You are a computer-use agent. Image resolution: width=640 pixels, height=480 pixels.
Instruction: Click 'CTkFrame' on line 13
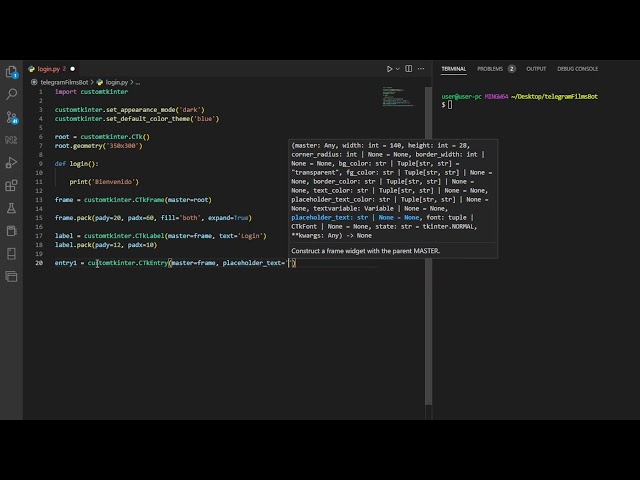[150, 200]
